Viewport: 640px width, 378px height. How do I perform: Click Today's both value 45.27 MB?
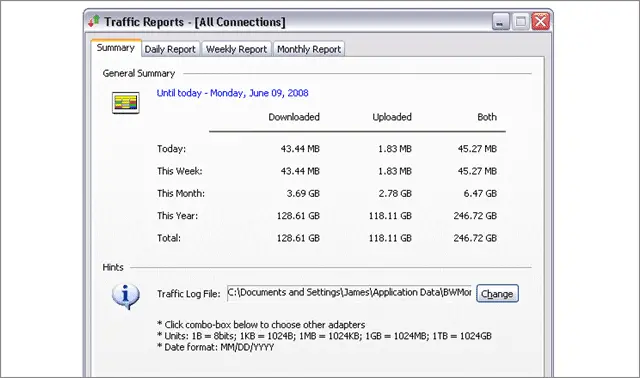477,149
